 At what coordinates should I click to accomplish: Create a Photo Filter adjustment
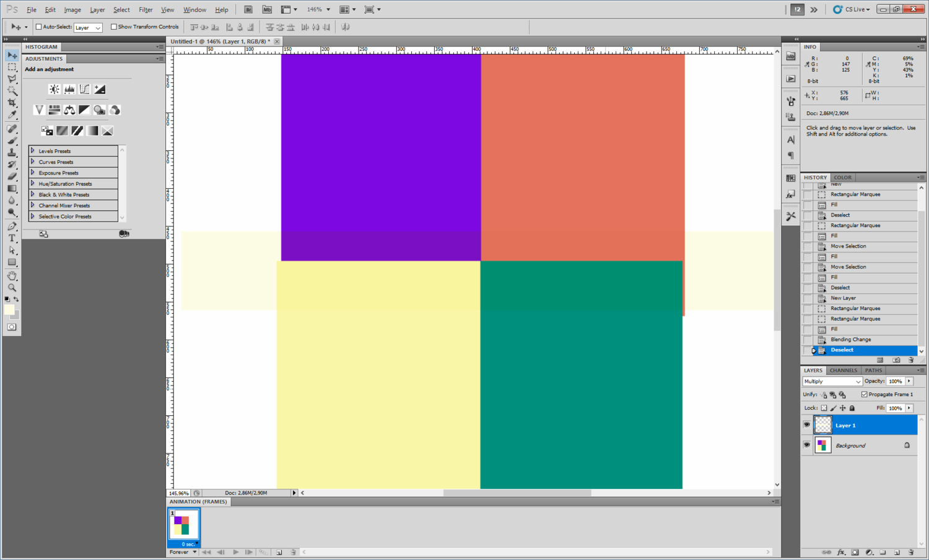pyautogui.click(x=100, y=110)
